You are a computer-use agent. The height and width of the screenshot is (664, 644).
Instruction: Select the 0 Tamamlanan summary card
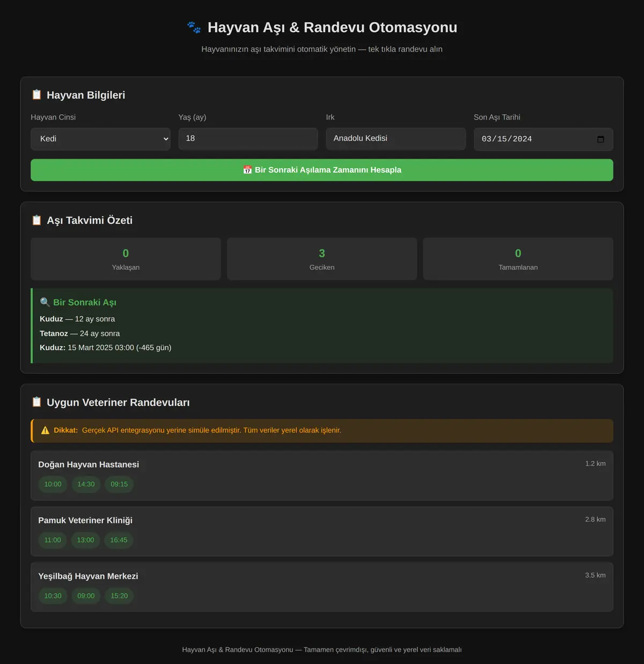(x=518, y=259)
